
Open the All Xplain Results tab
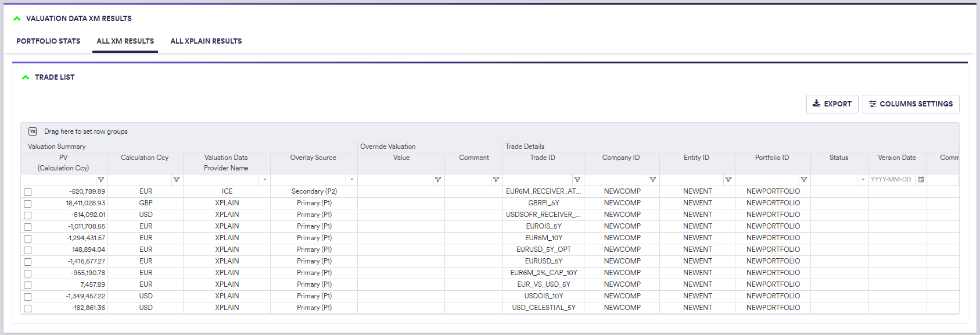[x=206, y=41]
